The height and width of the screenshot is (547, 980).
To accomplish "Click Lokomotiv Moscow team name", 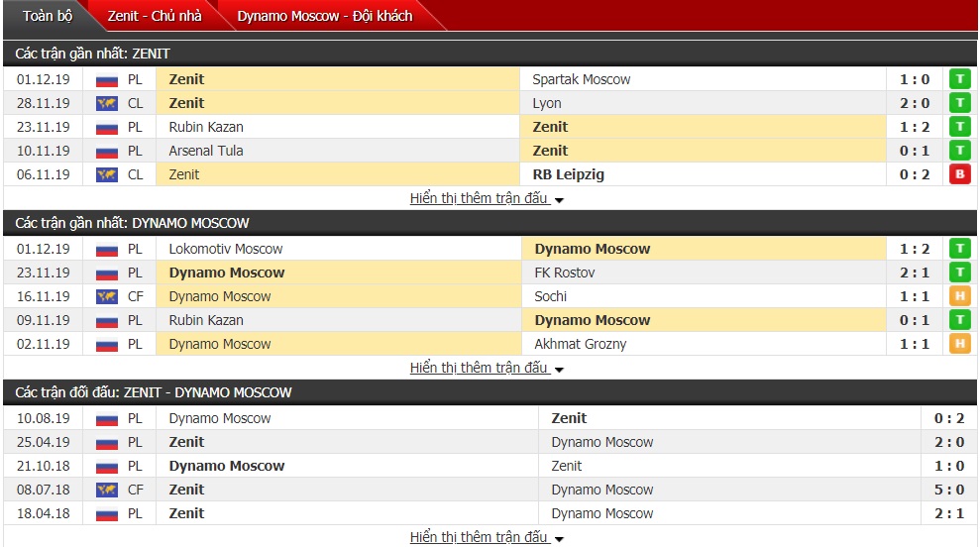I will [226, 249].
